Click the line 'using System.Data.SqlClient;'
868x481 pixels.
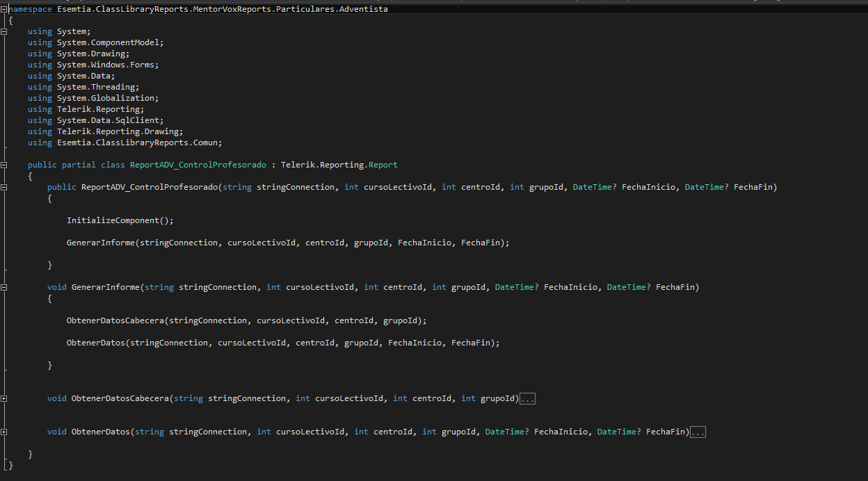click(96, 120)
